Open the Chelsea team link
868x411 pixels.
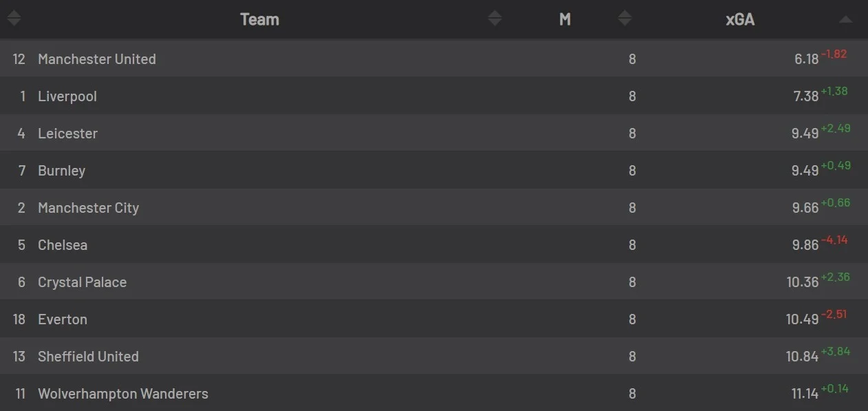63,245
